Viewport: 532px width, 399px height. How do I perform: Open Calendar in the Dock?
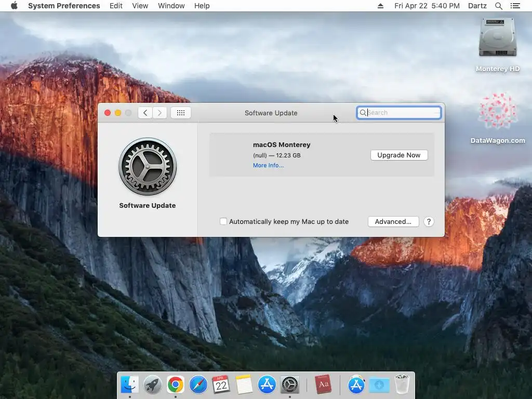(x=221, y=384)
